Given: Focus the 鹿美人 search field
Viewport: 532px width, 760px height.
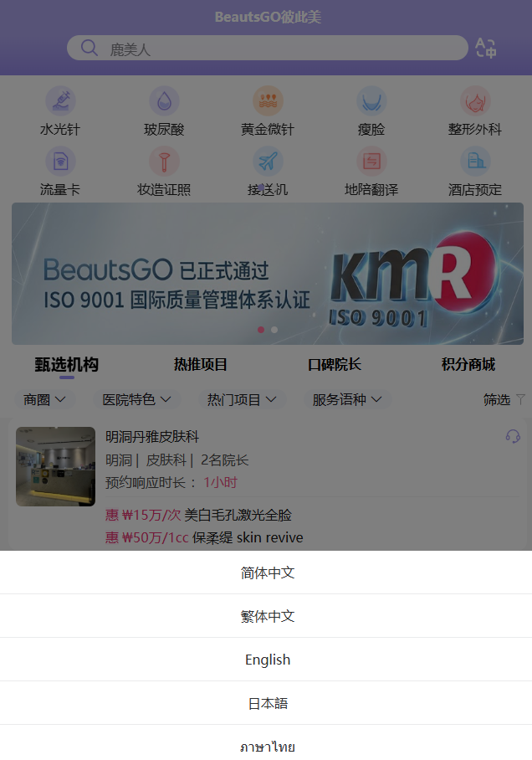Looking at the screenshot, I should tap(268, 48).
